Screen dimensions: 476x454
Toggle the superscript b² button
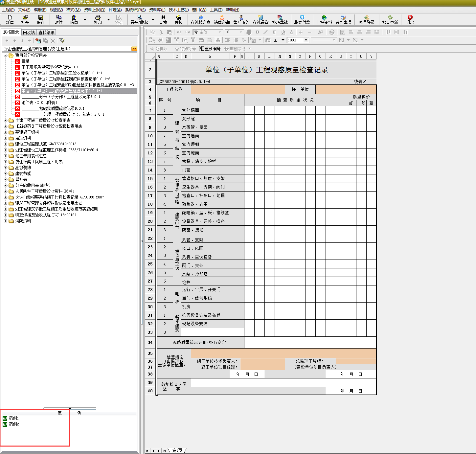click(x=320, y=32)
